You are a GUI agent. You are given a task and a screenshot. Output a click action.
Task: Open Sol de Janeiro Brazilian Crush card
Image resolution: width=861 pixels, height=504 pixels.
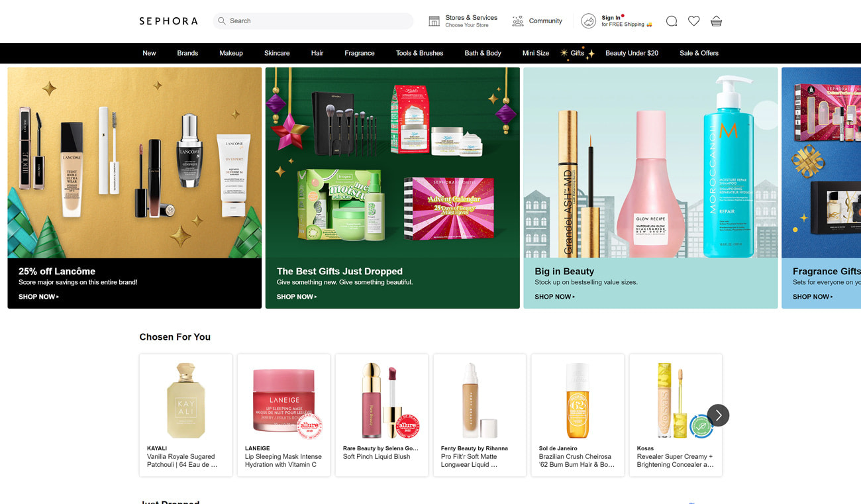tap(578, 415)
